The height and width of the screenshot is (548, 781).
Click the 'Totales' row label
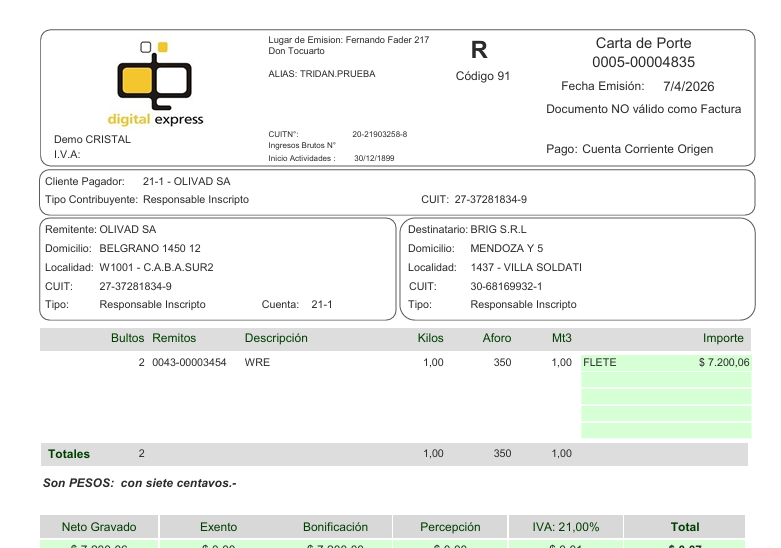[69, 454]
